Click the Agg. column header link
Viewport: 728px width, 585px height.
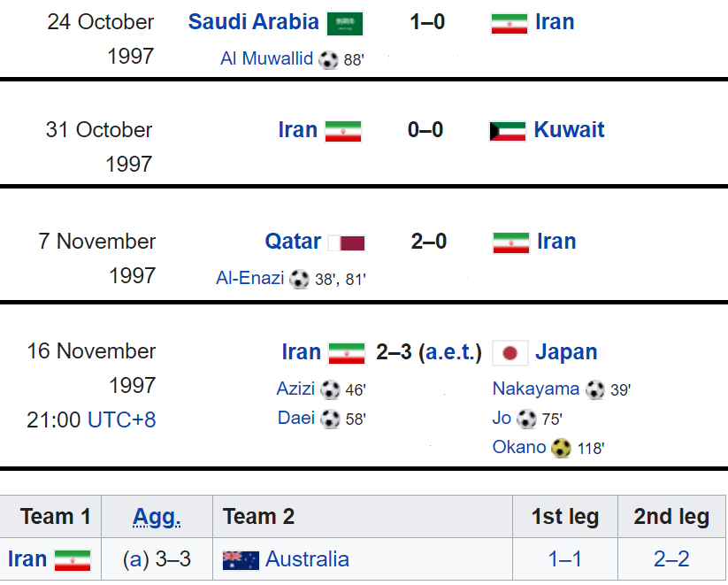coord(157,517)
